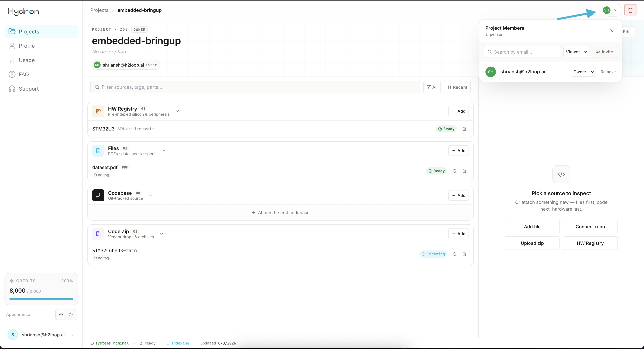Click the 1 indexing status bar entry

(178, 343)
